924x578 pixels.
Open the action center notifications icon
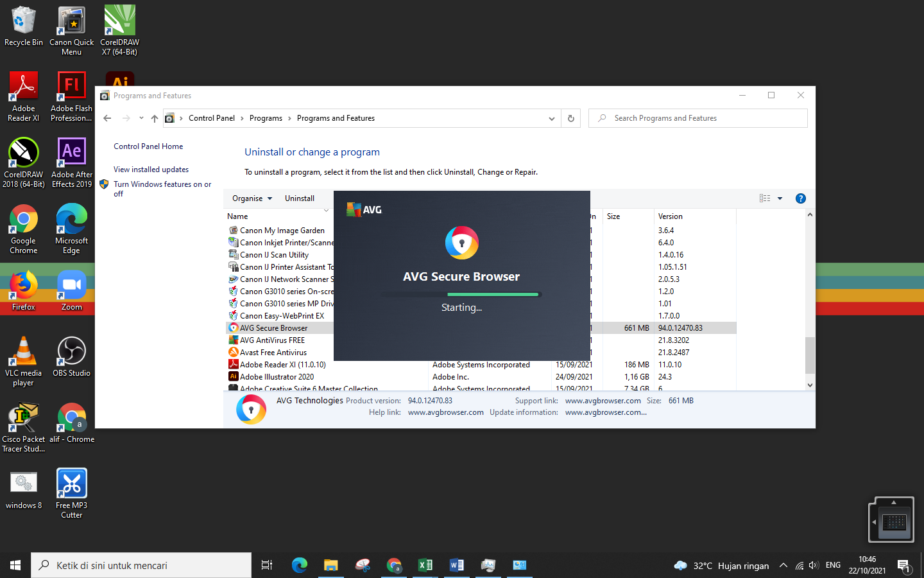pyautogui.click(x=904, y=566)
